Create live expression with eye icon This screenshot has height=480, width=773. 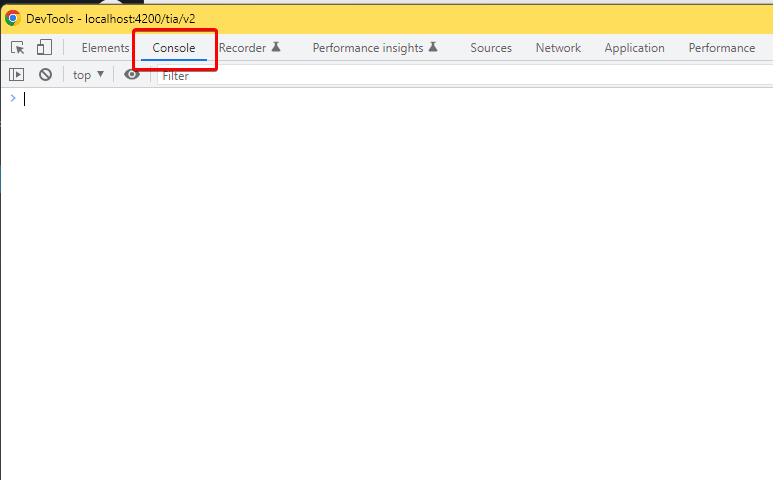[132, 75]
